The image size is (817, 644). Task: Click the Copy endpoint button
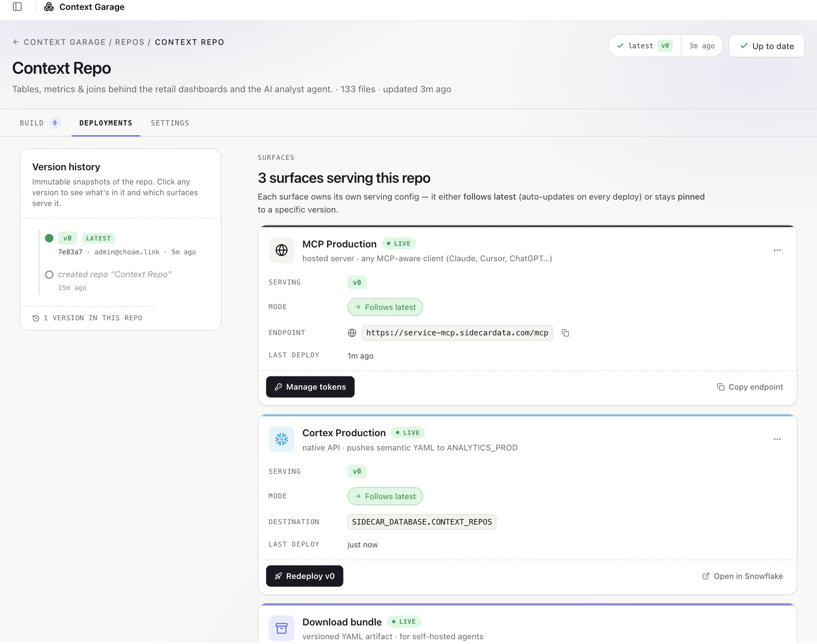(750, 387)
